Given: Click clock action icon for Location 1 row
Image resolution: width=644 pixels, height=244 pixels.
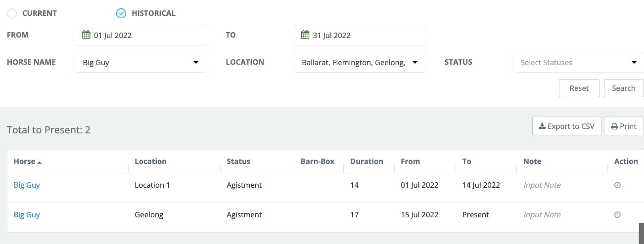Looking at the screenshot, I should tap(617, 185).
